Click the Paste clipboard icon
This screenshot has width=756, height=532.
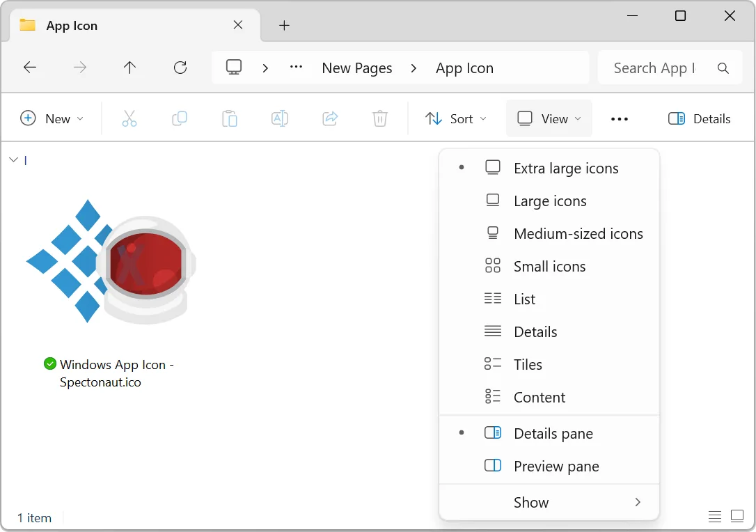[230, 119]
